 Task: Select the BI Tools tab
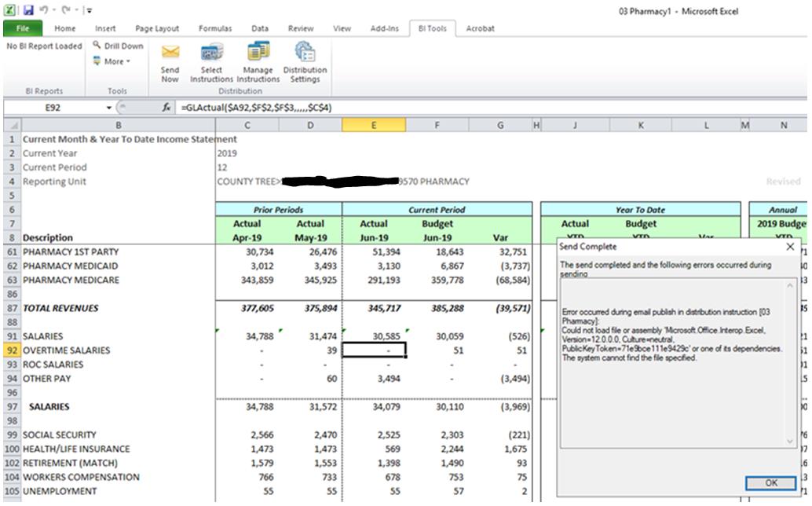coord(433,28)
